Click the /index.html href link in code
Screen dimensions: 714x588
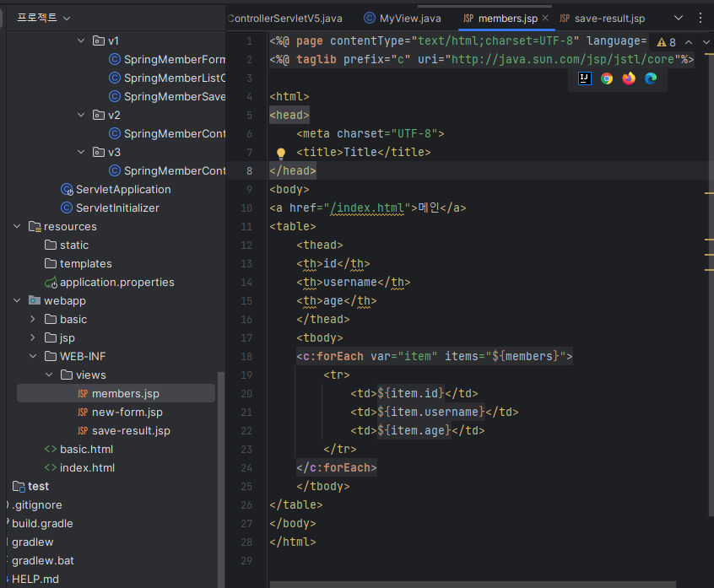366,208
